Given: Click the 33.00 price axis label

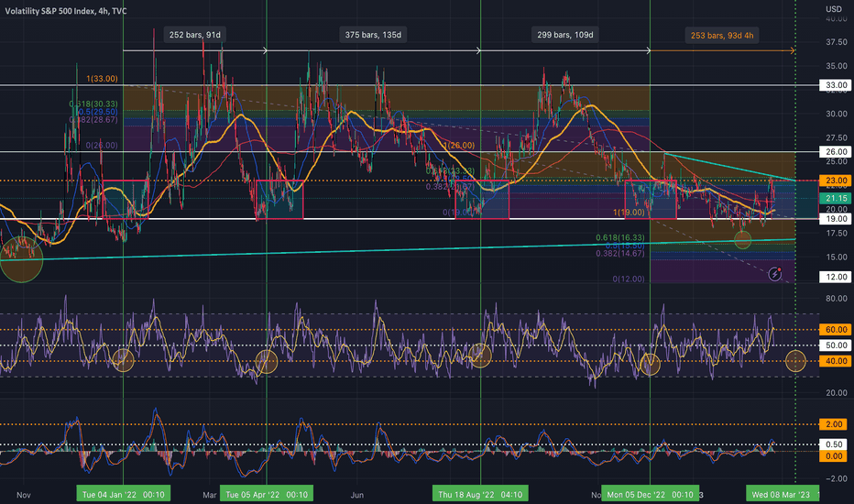Looking at the screenshot, I should 836,85.
